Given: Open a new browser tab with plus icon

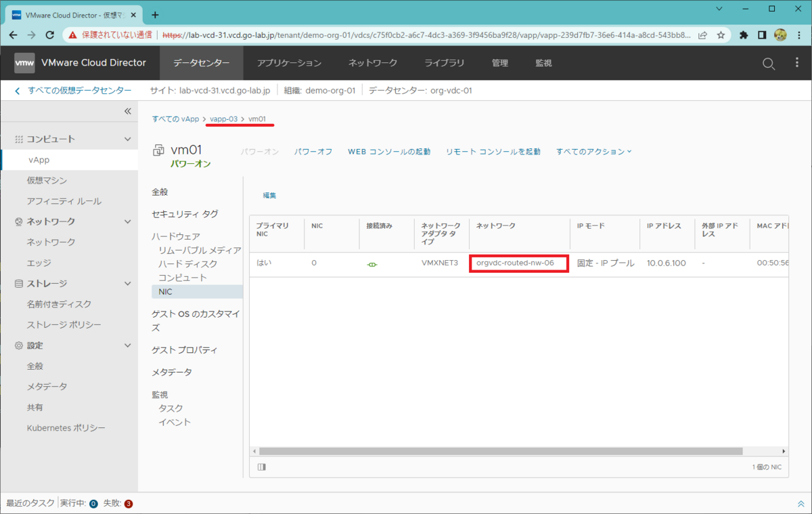Looking at the screenshot, I should click(x=155, y=14).
